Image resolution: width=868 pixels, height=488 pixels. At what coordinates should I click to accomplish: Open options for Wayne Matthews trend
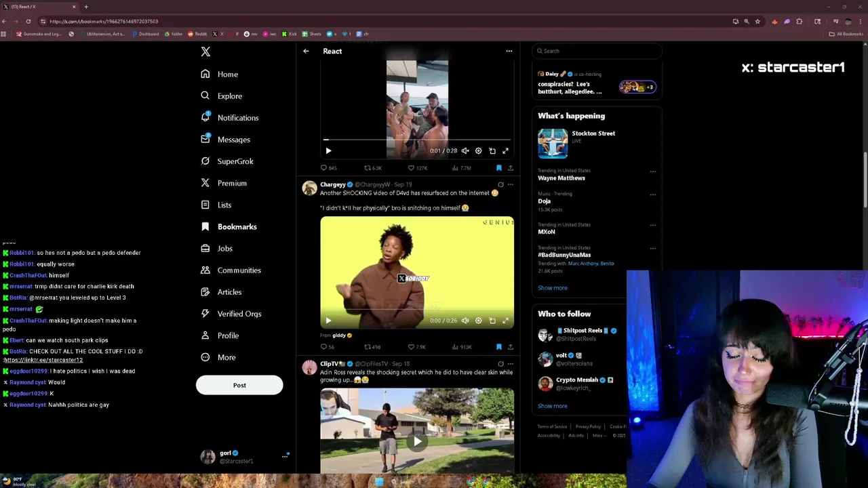[x=652, y=171]
